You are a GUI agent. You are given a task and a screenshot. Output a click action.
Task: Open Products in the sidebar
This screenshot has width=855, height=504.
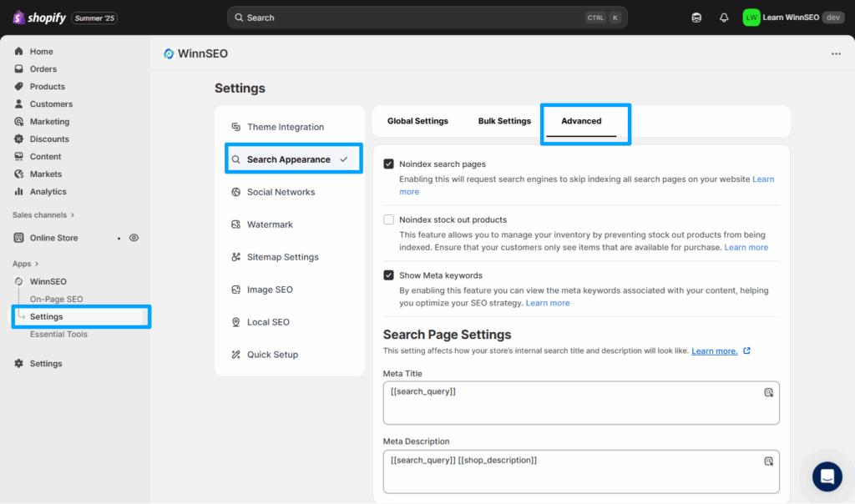(x=47, y=86)
